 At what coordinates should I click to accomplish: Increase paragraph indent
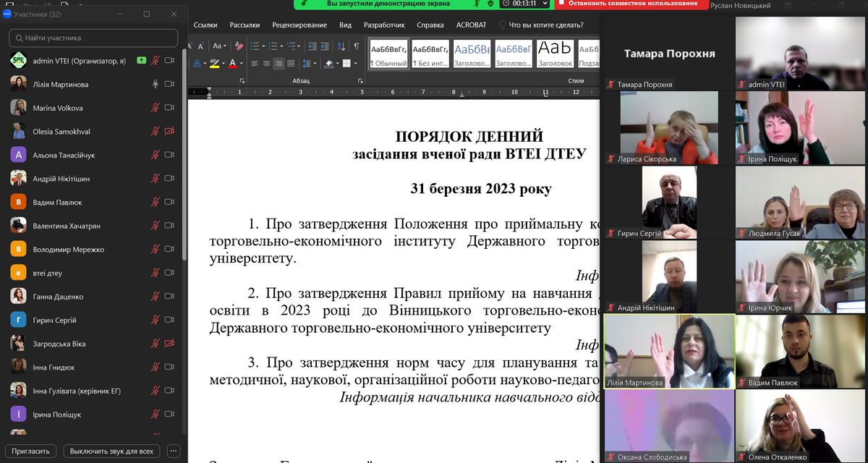[325, 47]
